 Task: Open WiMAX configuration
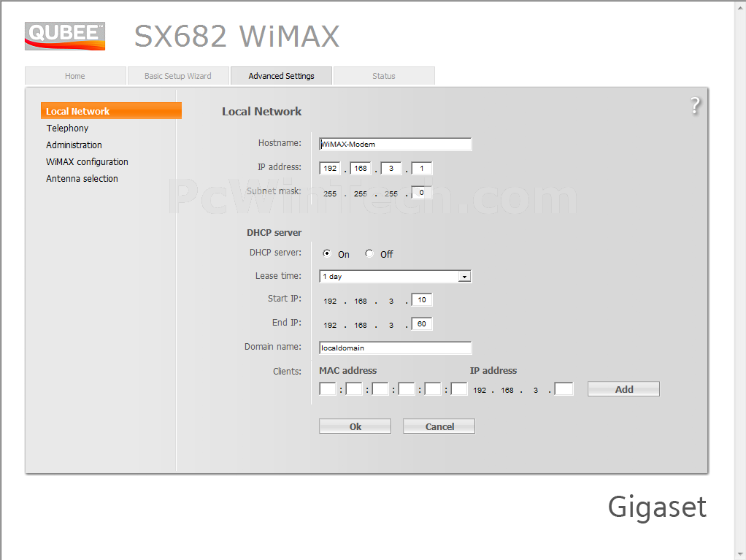point(87,162)
